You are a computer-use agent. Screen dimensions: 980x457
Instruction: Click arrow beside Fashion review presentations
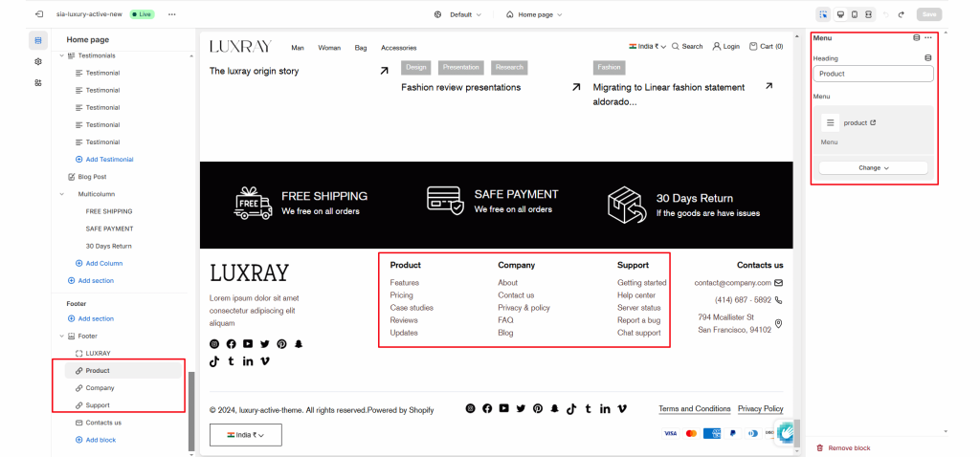pyautogui.click(x=575, y=87)
